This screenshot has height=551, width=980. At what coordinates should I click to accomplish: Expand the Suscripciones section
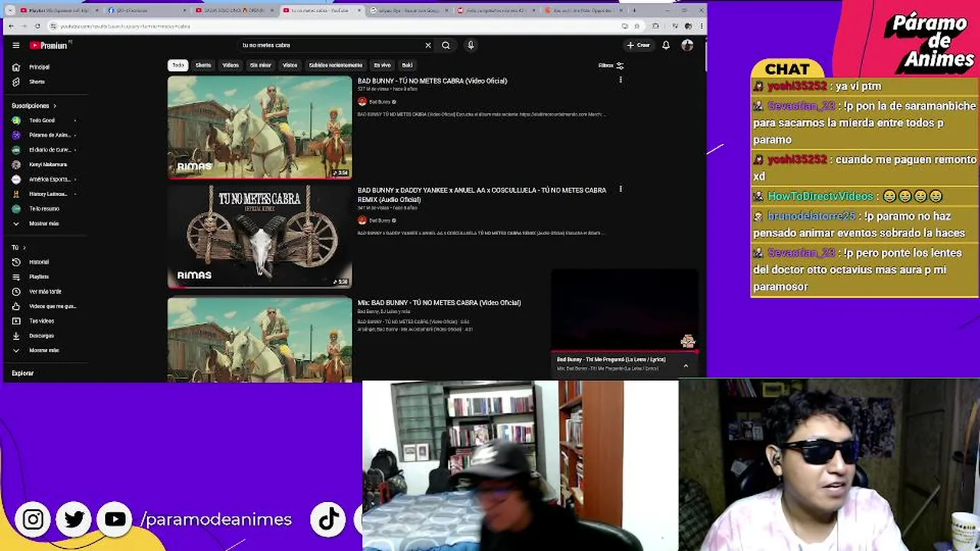(x=34, y=106)
